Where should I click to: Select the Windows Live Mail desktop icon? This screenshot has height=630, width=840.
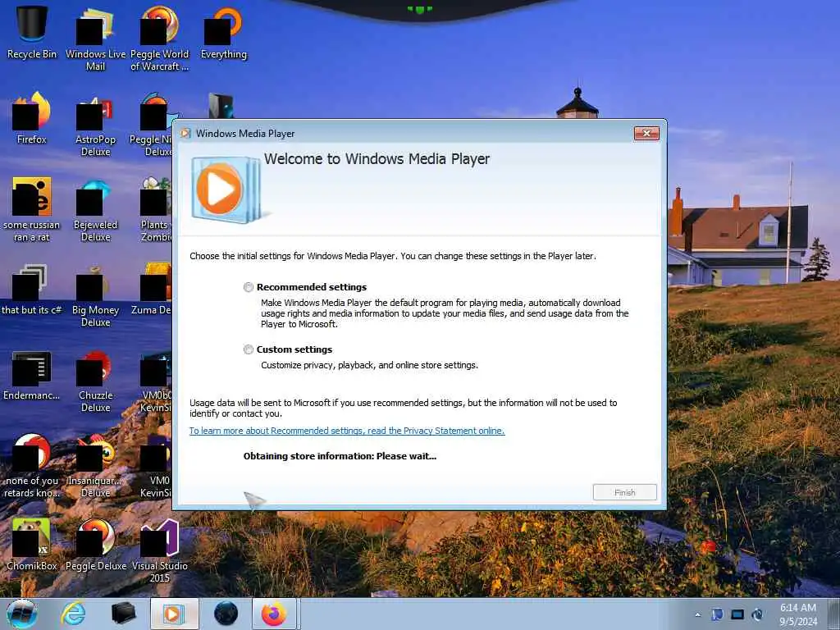point(95,40)
